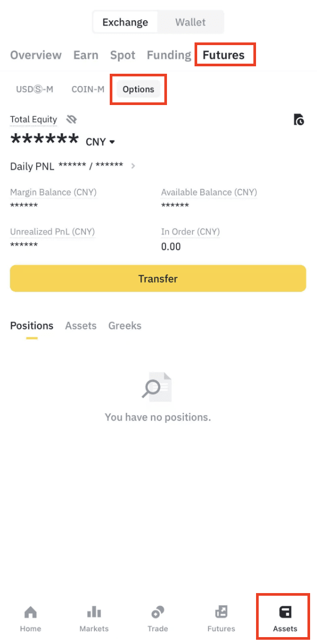Open Markets bar chart icon

(x=94, y=612)
